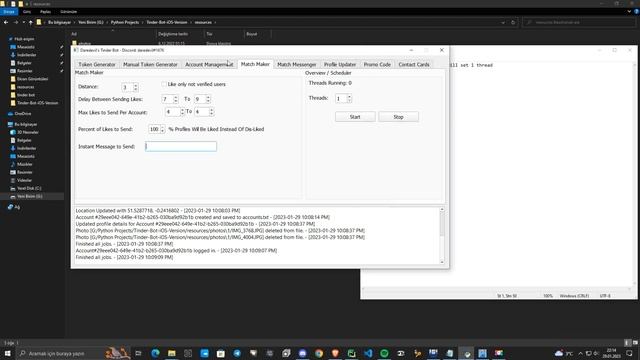The width and height of the screenshot is (640, 360).
Task: Focus the Instant Message to Send field
Action: (181, 146)
